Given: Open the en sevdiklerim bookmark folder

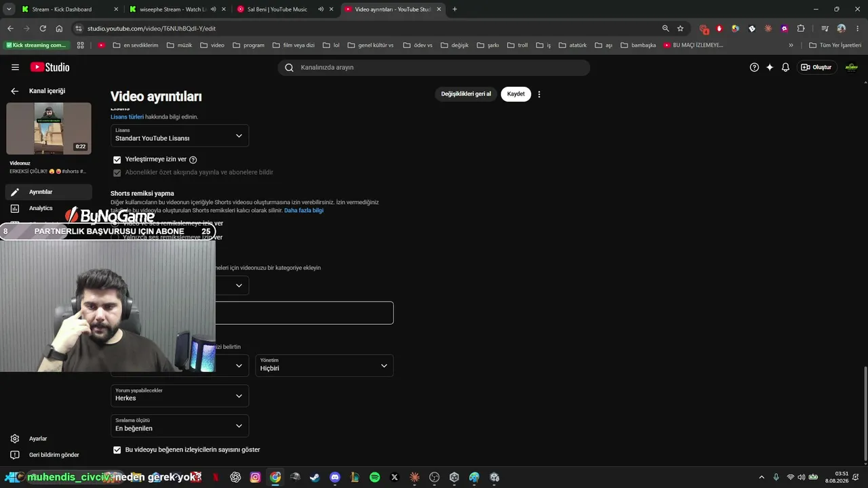Looking at the screenshot, I should tap(136, 45).
